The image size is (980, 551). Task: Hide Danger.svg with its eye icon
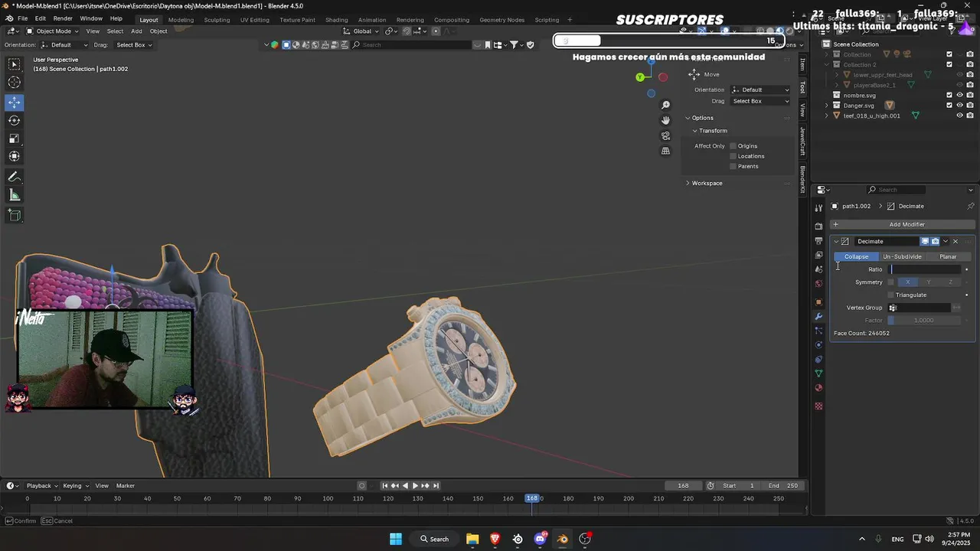click(959, 106)
